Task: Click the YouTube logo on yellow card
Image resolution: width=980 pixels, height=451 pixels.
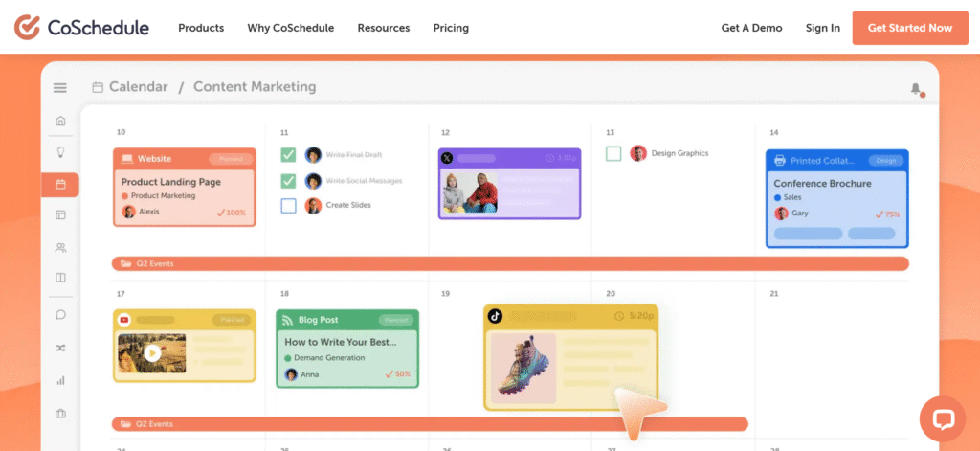Action: pyautogui.click(x=123, y=320)
